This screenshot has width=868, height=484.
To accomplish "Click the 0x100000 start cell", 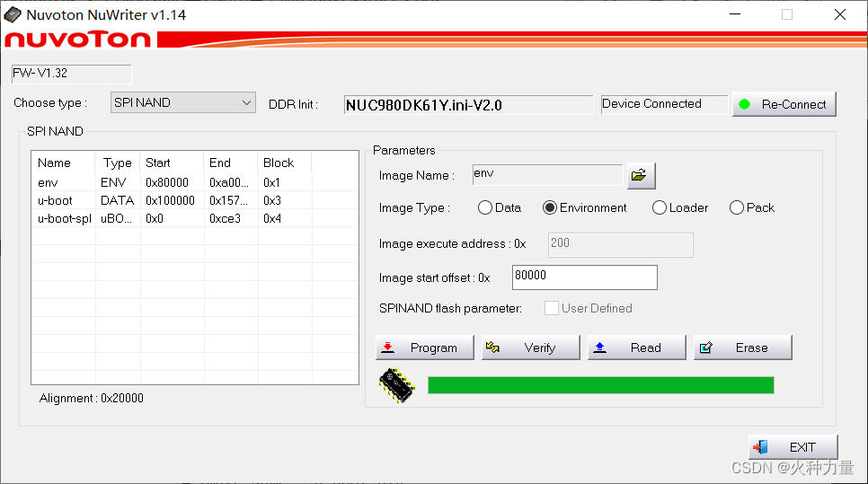I will tap(170, 200).
